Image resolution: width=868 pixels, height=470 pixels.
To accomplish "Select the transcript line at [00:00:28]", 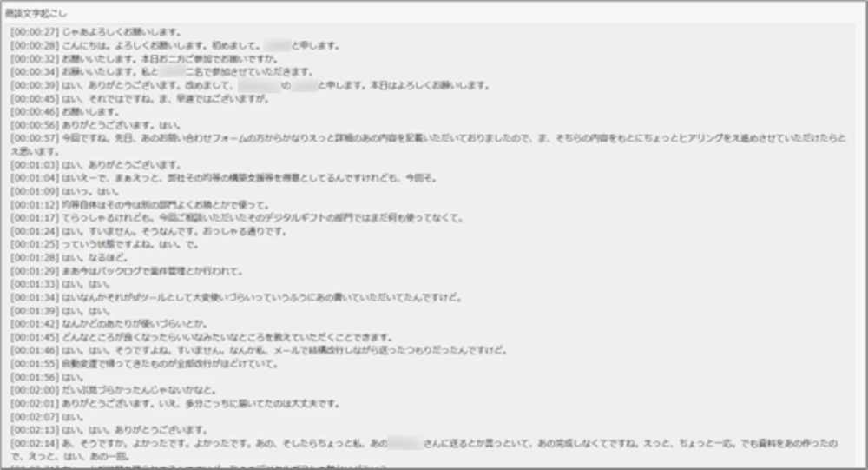I will point(174,45).
